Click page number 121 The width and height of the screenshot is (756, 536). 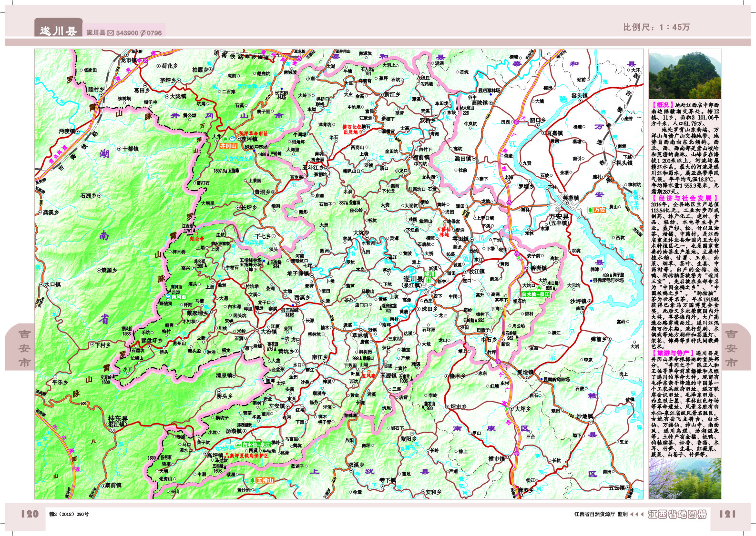[727, 514]
